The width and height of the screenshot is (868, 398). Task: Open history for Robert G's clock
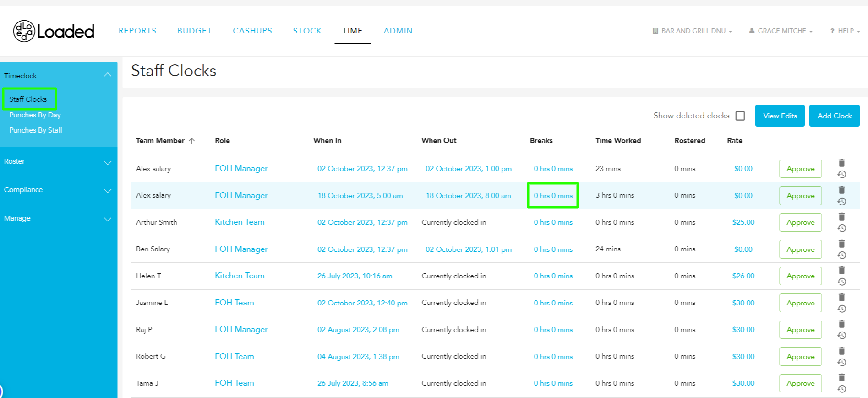[x=841, y=362]
